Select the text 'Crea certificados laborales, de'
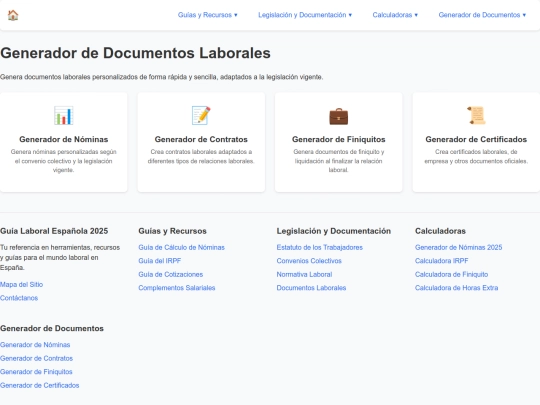This screenshot has height=405, width=540. [476, 152]
